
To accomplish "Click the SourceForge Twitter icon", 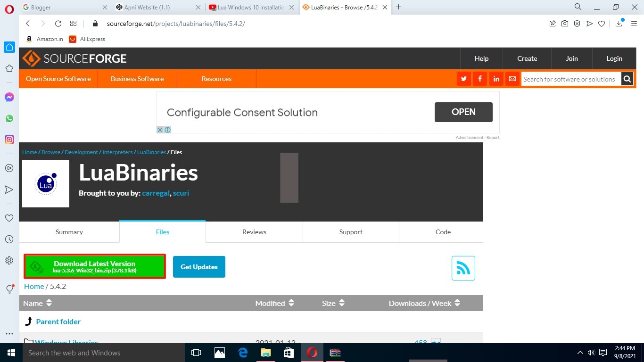I will coord(463,79).
